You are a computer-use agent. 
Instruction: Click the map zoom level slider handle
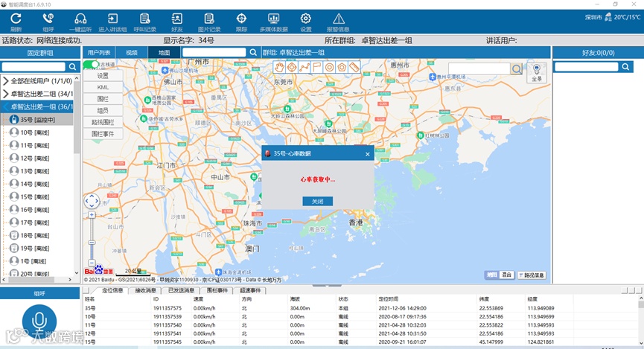pos(92,243)
